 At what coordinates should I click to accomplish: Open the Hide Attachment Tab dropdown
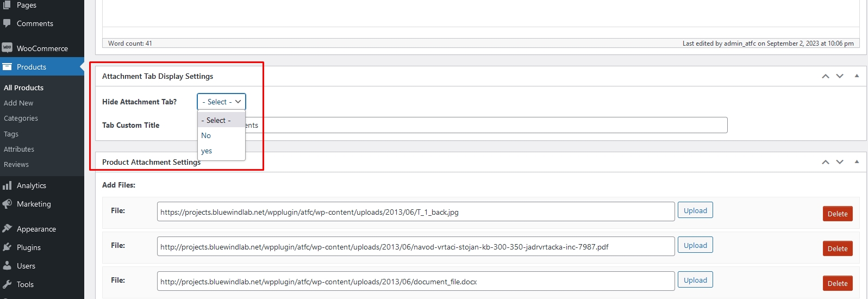coord(221,102)
